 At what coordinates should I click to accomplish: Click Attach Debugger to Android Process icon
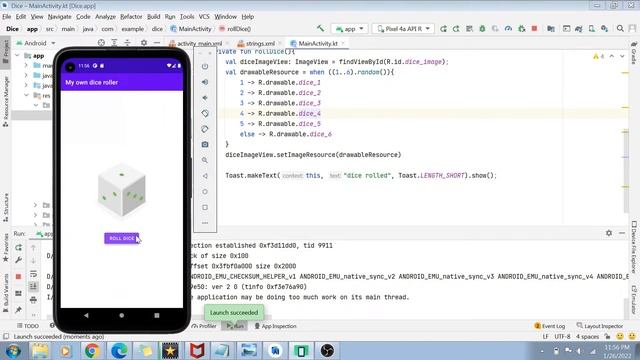[521, 29]
